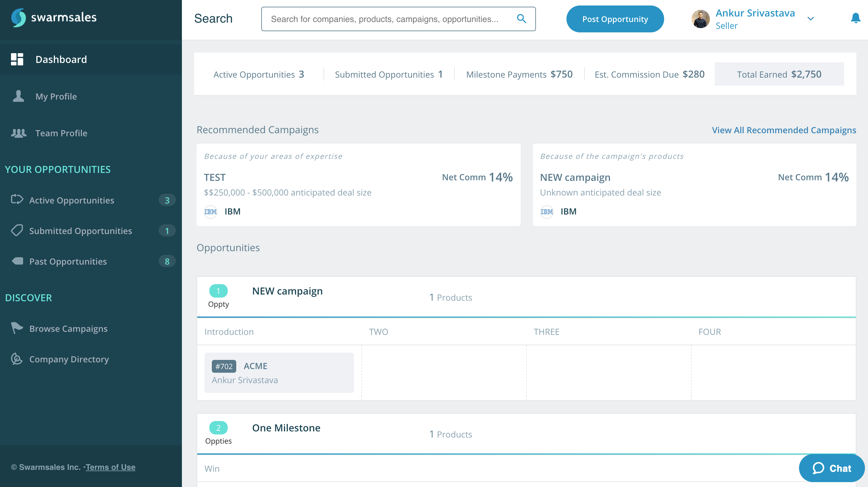The height and width of the screenshot is (487, 868).
Task: Click the search magnifier icon
Action: click(521, 19)
